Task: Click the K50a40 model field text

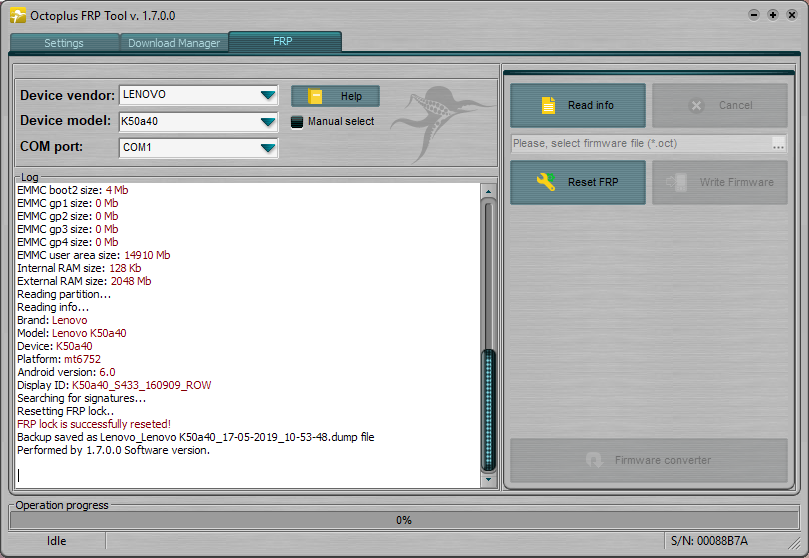Action: point(140,121)
